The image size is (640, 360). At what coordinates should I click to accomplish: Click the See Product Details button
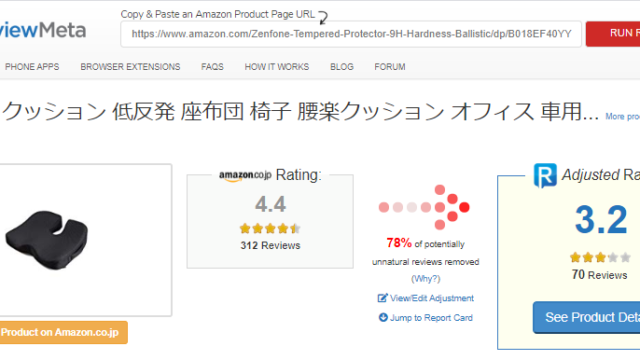point(587,317)
